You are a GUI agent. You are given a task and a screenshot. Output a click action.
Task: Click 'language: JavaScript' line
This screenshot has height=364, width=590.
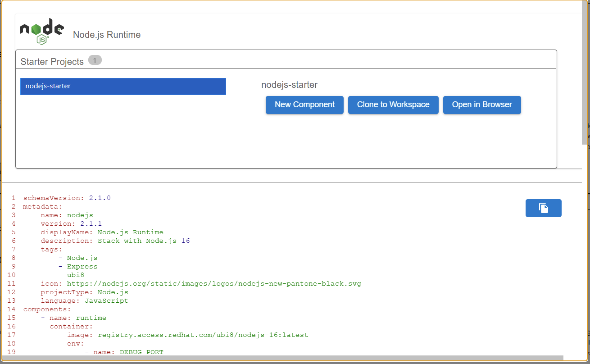[x=84, y=300]
